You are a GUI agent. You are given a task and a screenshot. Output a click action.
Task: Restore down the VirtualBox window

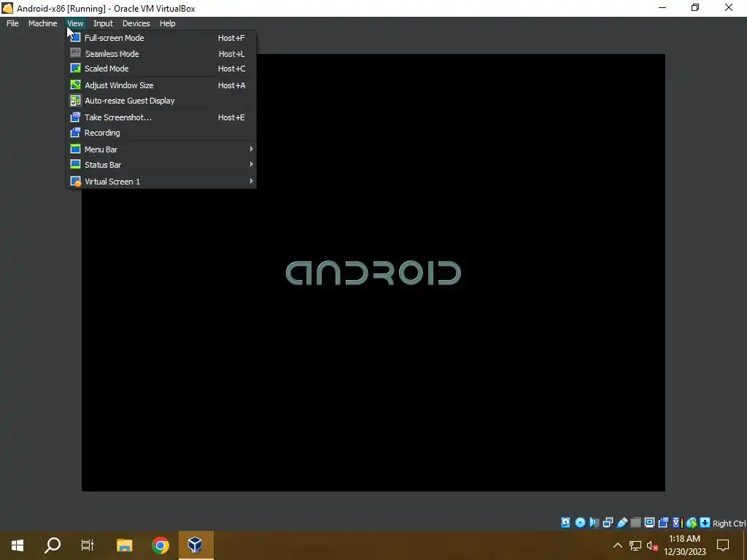(x=695, y=7)
